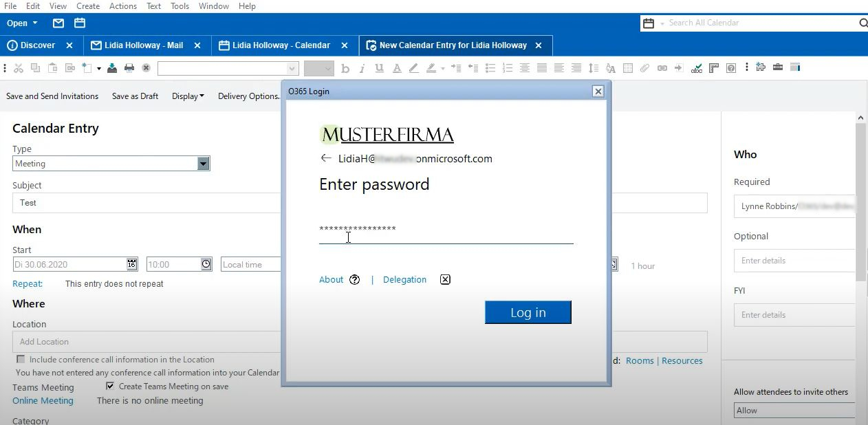Screen dimensions: 868x425
Task: Switch to the Discover tab
Action: click(38, 45)
